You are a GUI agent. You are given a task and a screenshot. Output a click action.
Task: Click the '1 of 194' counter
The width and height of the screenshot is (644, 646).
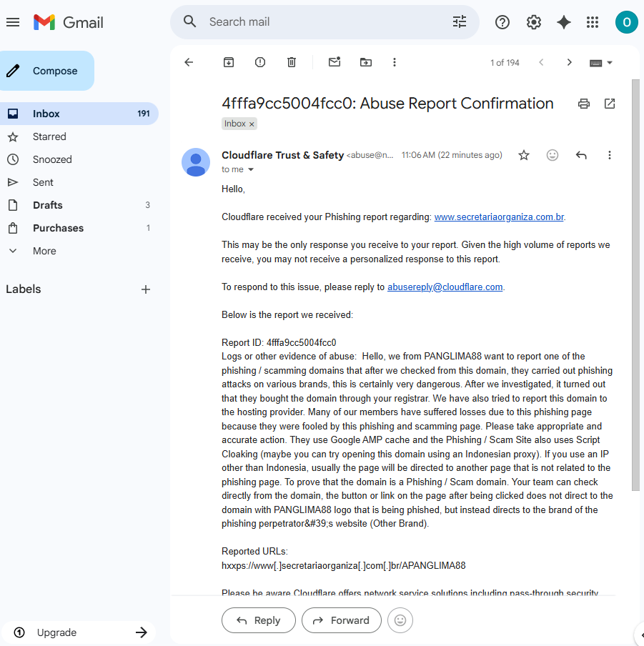point(505,63)
